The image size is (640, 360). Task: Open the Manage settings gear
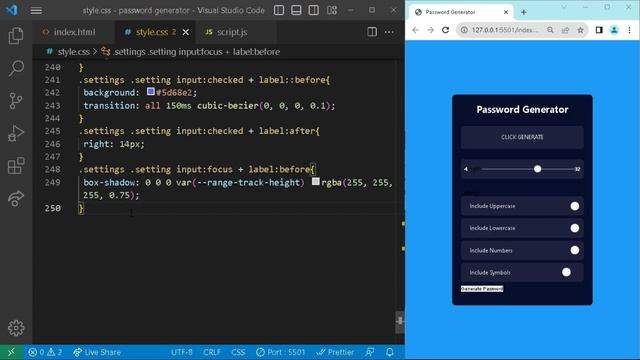(x=16, y=328)
